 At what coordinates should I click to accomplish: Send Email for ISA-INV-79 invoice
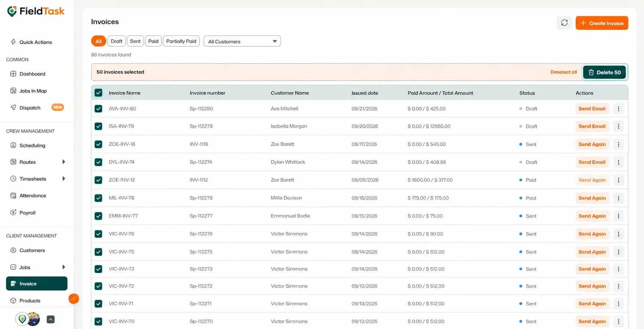[x=592, y=126]
